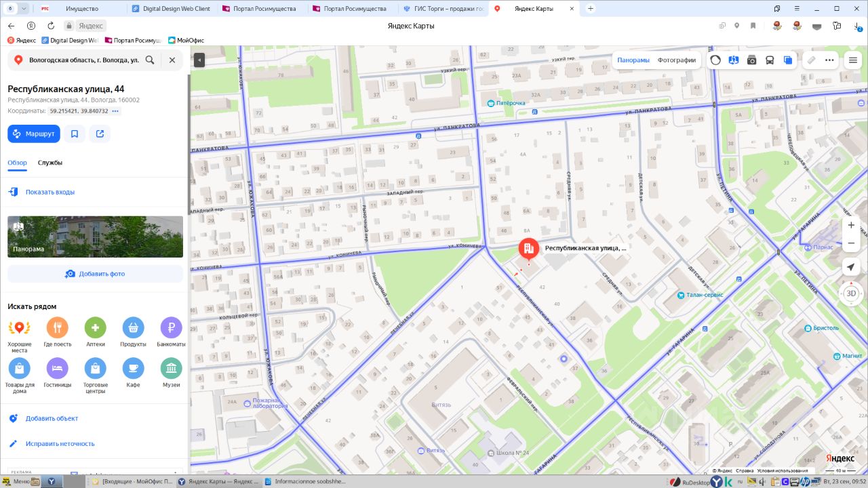
Task: Search nearby Хорошие места
Action: click(x=19, y=335)
